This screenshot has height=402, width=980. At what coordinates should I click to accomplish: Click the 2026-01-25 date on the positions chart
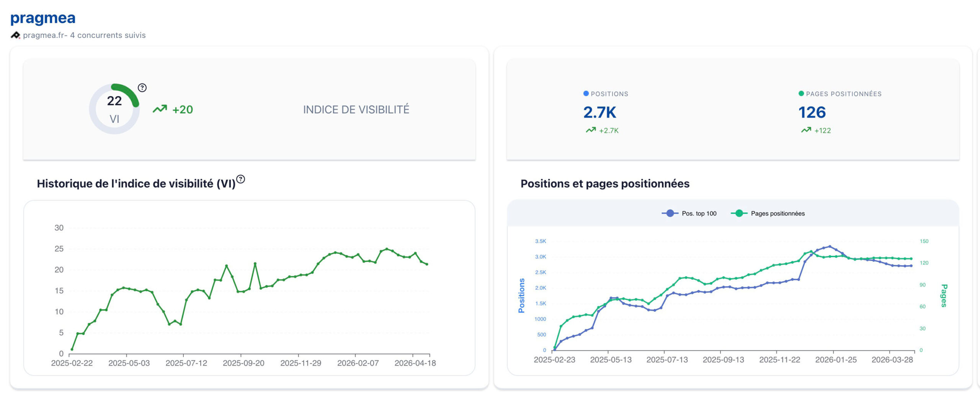click(x=836, y=360)
